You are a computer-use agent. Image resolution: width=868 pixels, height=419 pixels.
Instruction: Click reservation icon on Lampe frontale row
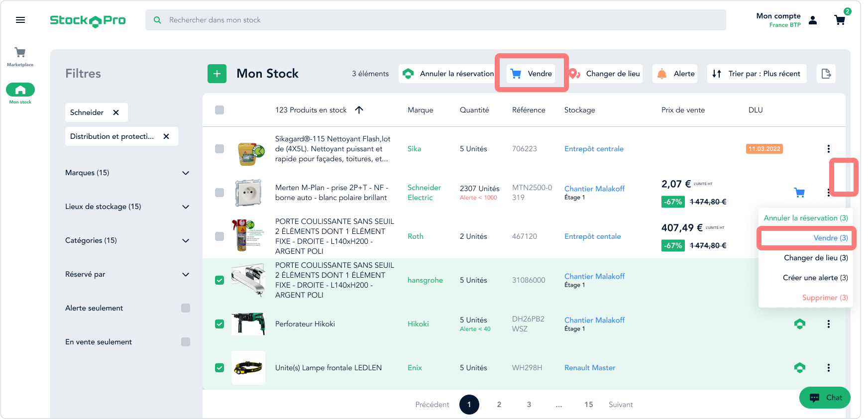[x=800, y=368]
